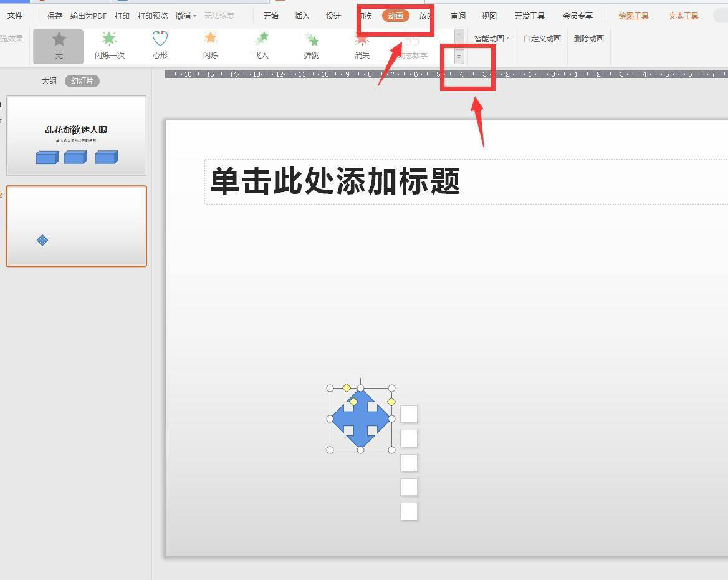Image resolution: width=728 pixels, height=580 pixels.
Task: Apply the 弹跳 bounce animation effect
Action: click(312, 41)
